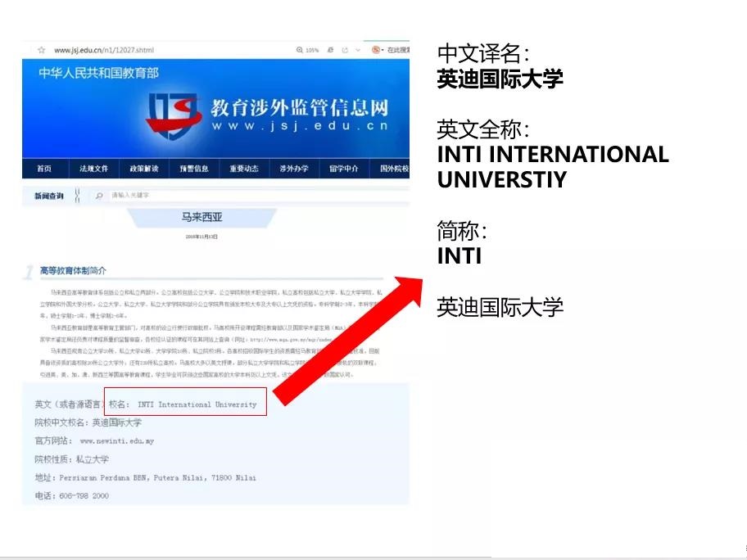Screen dimensions: 747x560
Task: Click the www.newinti.edu.my official website link
Action: 117,441
